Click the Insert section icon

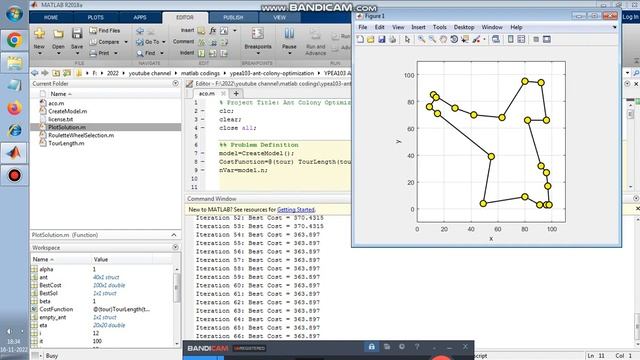tap(201, 31)
